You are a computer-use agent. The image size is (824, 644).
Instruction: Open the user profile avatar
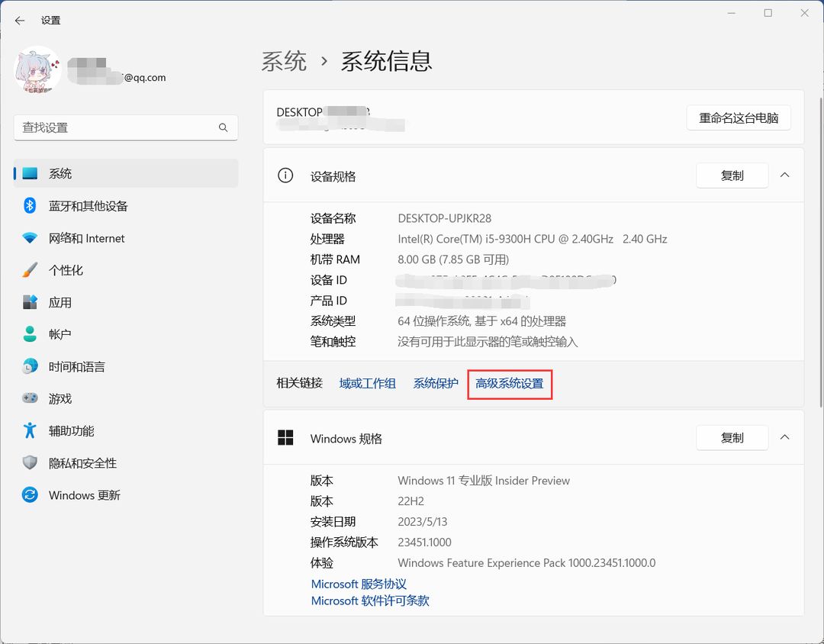pos(37,69)
